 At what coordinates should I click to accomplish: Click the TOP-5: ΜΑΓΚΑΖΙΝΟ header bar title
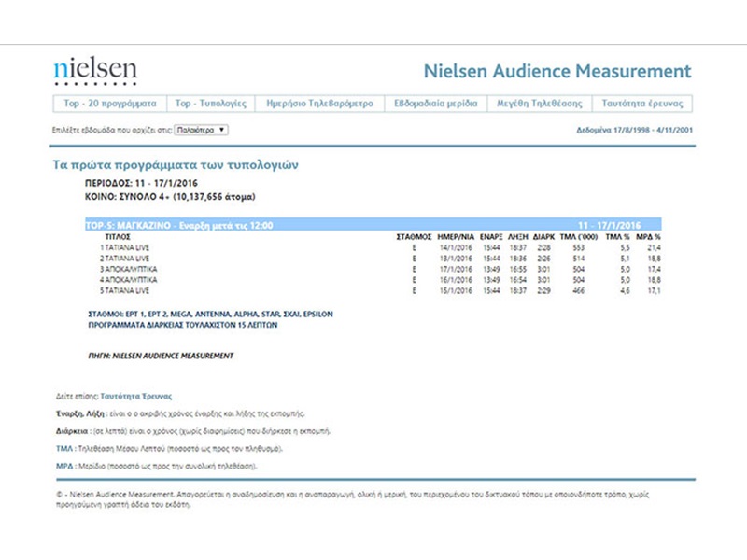[x=179, y=225]
